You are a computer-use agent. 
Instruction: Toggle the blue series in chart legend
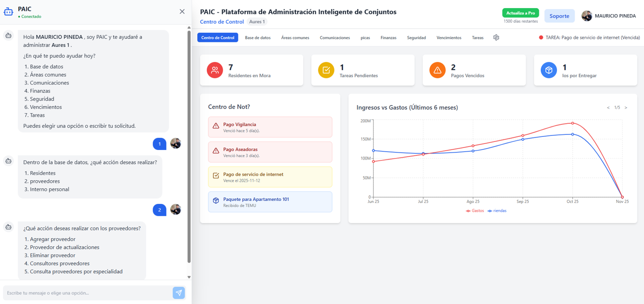click(497, 211)
